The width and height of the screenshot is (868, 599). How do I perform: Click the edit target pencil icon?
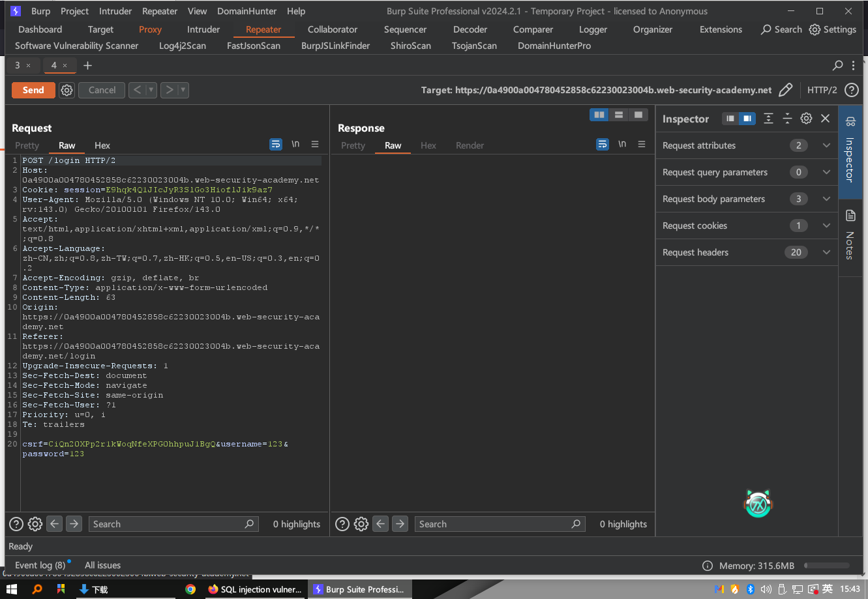pos(786,90)
